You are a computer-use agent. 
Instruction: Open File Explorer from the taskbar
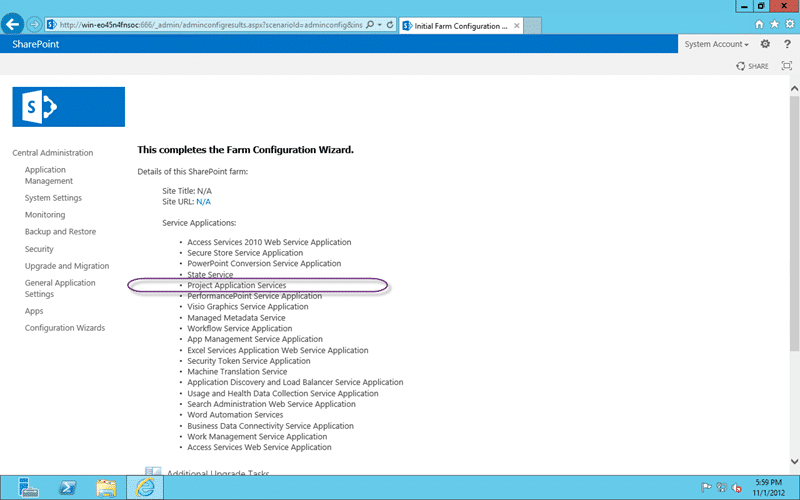(106, 488)
